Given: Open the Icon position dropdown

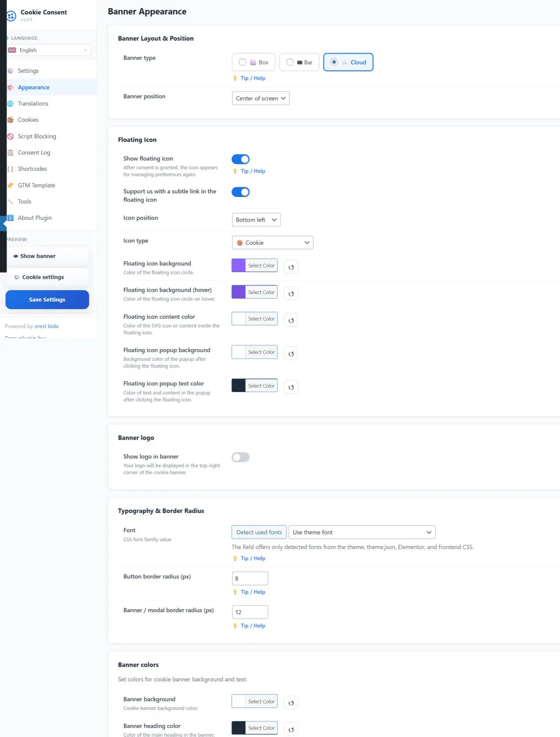Looking at the screenshot, I should (256, 220).
